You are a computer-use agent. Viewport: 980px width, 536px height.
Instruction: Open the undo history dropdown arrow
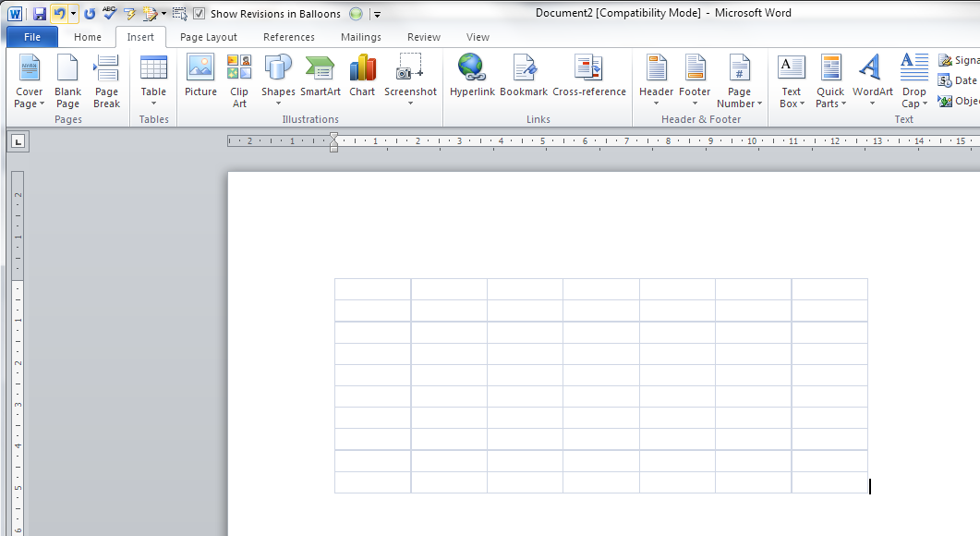pyautogui.click(x=74, y=14)
